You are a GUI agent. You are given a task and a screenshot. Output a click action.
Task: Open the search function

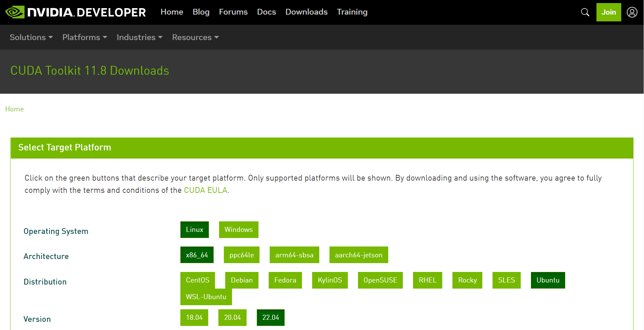(x=585, y=12)
